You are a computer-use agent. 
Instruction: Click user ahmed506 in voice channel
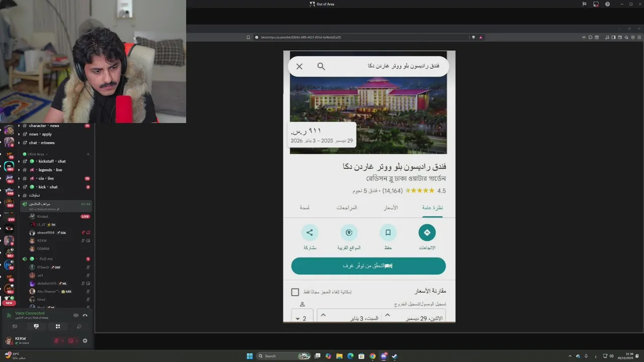[x=59, y=233]
